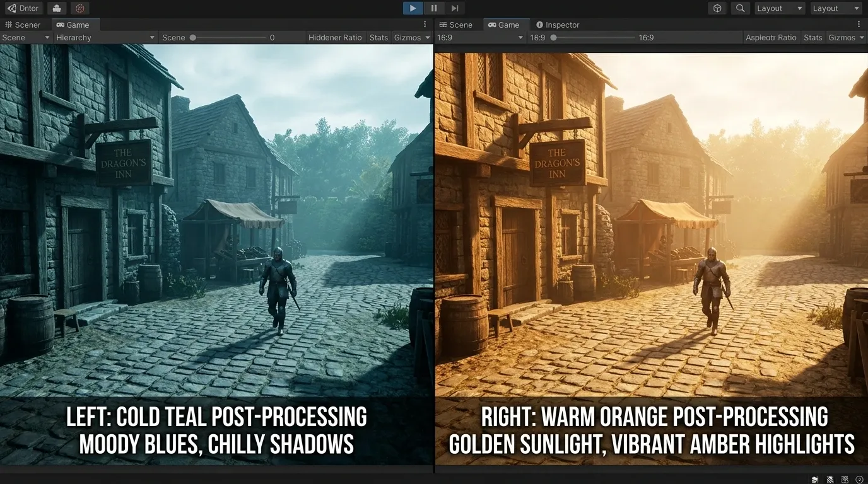Screen dimensions: 868x484
Task: Open the left panel's three-dot options menu
Action: click(425, 25)
